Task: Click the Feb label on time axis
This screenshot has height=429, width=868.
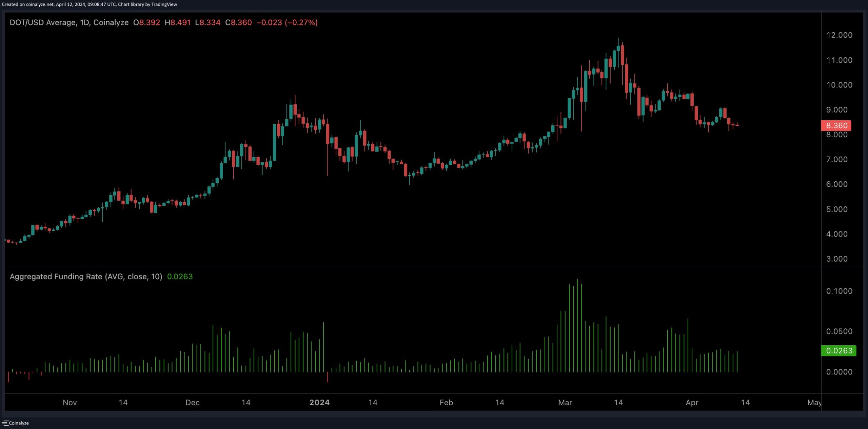Action: (446, 403)
